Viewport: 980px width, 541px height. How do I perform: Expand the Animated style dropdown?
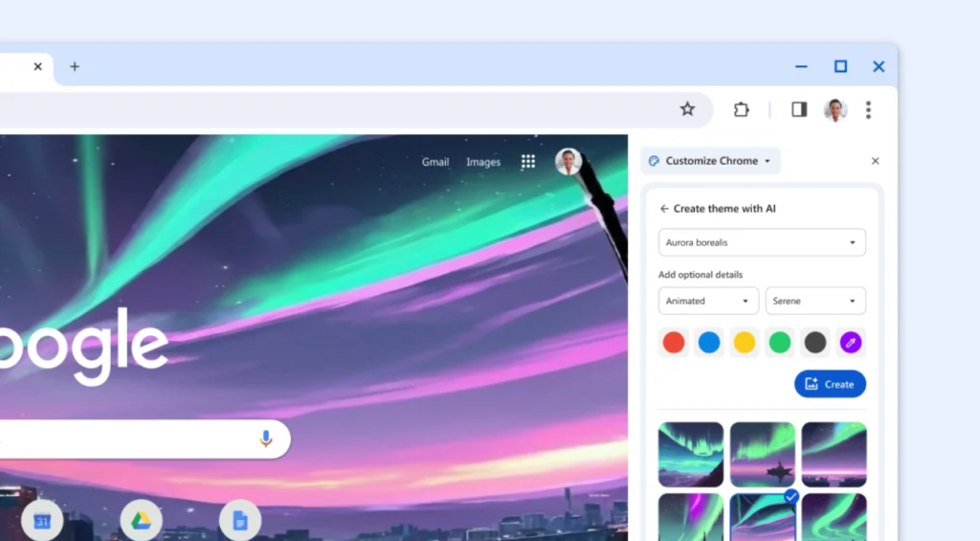pyautogui.click(x=708, y=301)
